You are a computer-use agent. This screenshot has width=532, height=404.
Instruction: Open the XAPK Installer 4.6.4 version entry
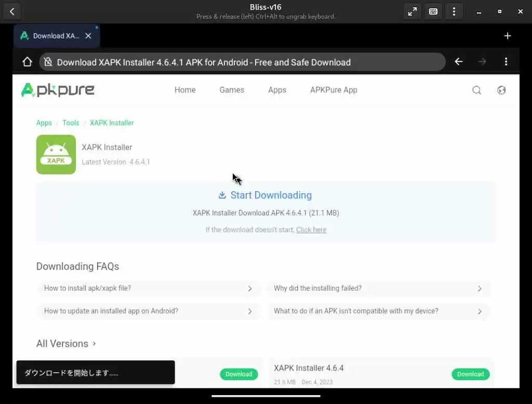click(x=309, y=368)
